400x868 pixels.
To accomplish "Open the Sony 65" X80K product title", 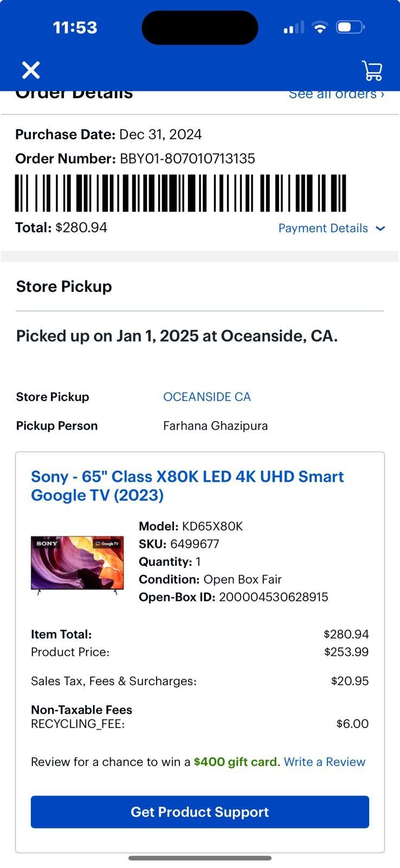I will click(x=188, y=486).
